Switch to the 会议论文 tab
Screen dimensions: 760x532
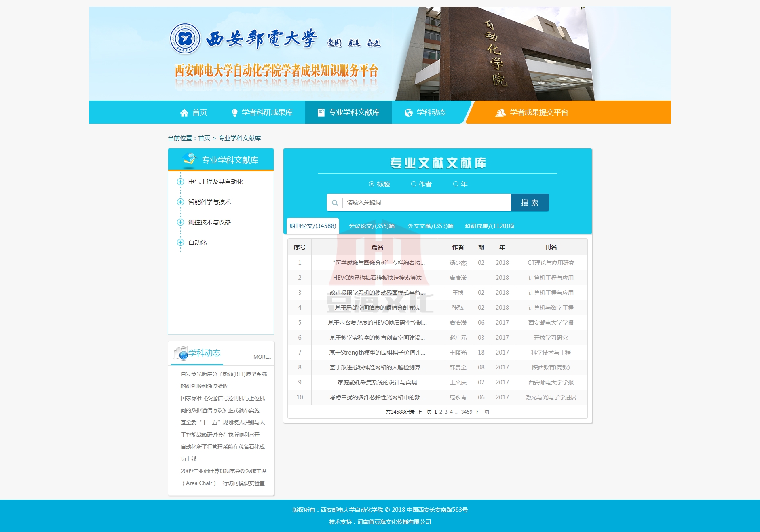coord(372,226)
